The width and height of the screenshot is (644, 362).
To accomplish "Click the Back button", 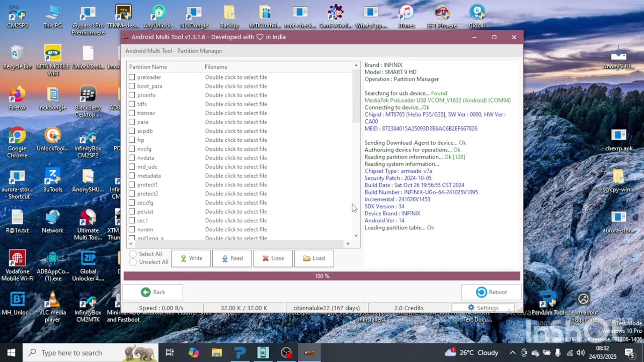I will 153,292.
